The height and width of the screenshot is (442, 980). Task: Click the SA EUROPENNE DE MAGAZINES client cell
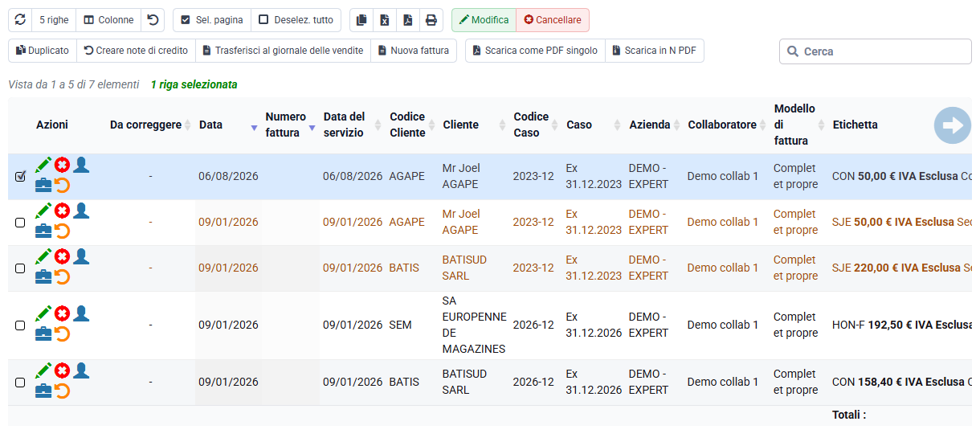coord(474,325)
